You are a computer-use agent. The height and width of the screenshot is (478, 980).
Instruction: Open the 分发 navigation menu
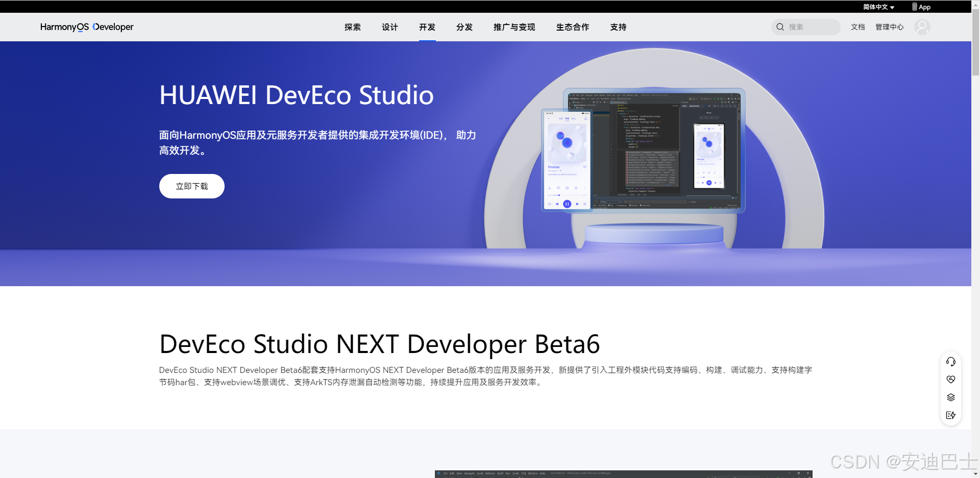pos(464,27)
